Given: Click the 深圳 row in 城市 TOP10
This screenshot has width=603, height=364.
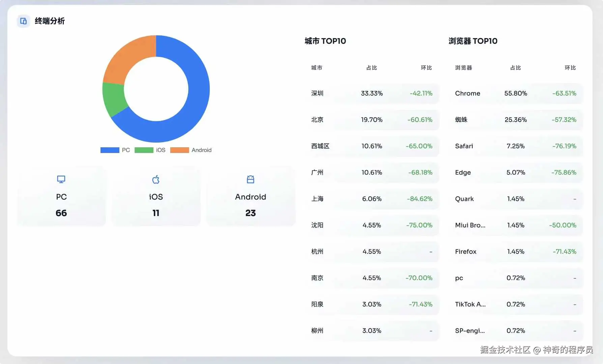Looking at the screenshot, I should coord(372,93).
